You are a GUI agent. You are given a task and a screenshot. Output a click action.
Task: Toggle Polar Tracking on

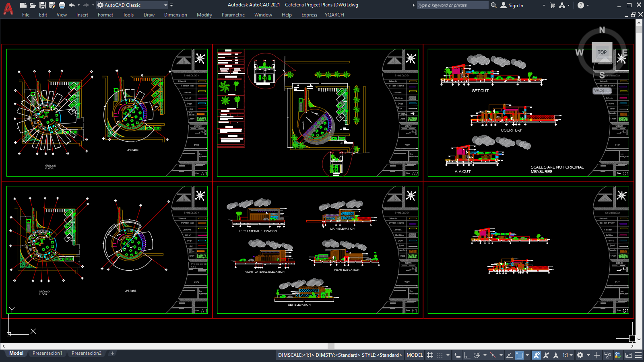[x=477, y=355]
